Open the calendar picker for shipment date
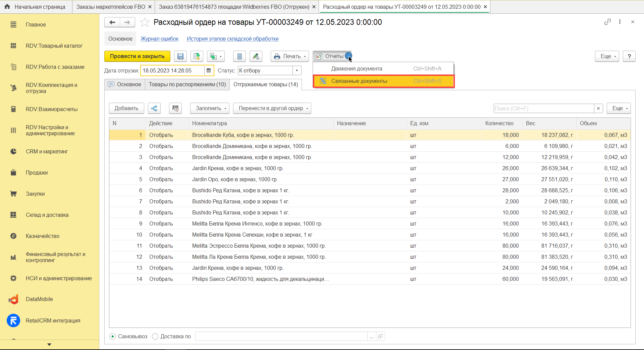 tap(209, 70)
